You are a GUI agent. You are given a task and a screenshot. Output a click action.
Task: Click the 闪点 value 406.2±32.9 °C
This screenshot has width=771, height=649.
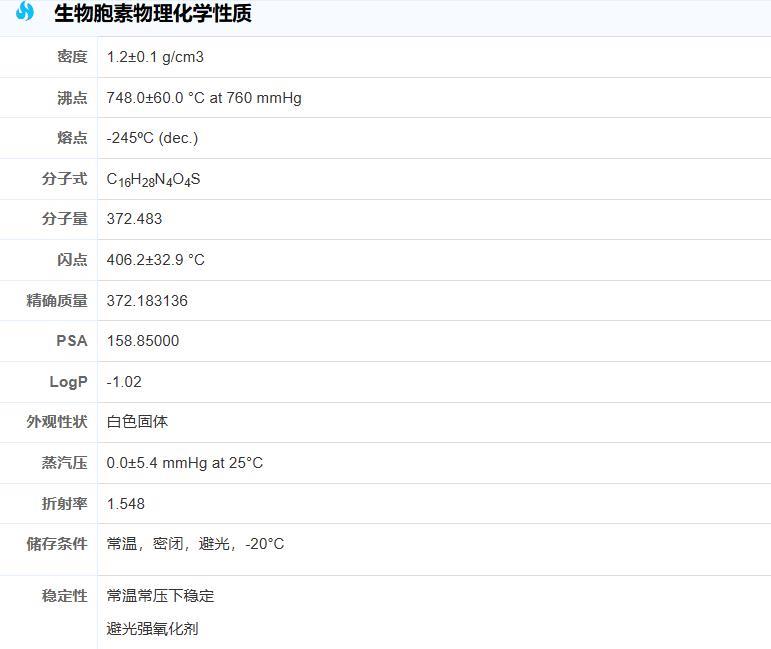pyautogui.click(x=155, y=260)
